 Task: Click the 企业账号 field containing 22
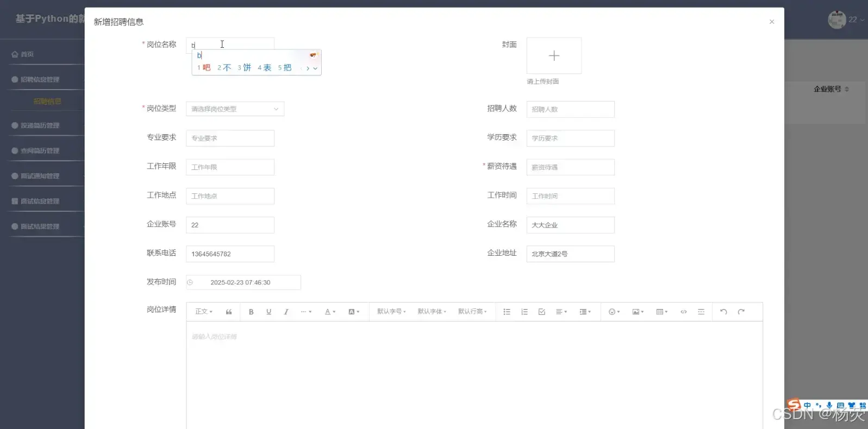point(230,225)
